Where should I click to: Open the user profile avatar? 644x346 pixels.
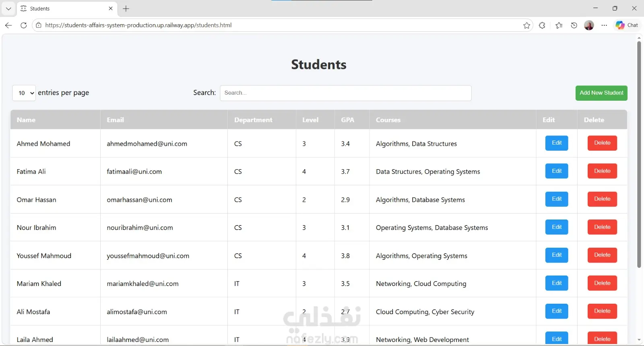[589, 25]
